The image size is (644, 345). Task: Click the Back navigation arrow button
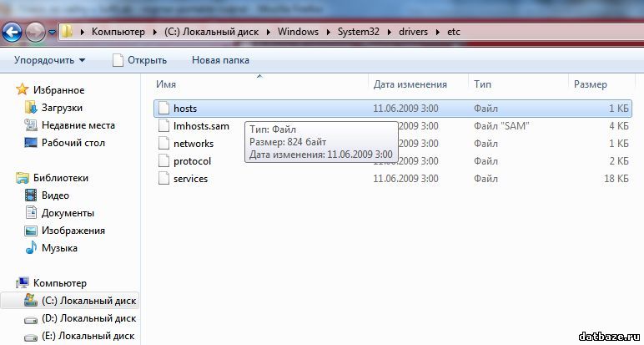12,33
